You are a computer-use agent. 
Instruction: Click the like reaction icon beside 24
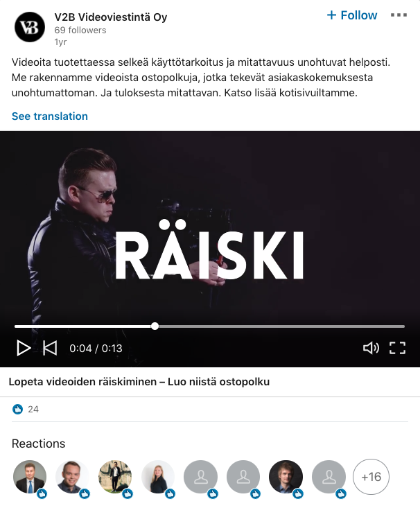[17, 410]
